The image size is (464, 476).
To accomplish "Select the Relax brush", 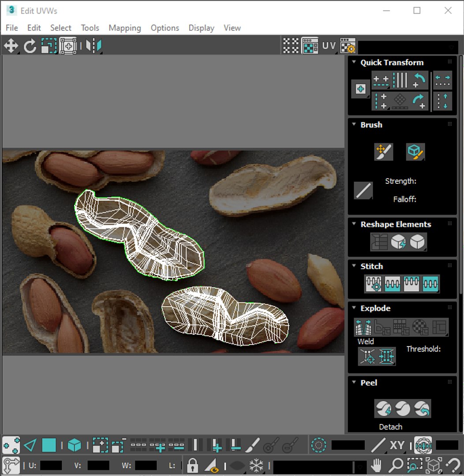I will tap(415, 152).
